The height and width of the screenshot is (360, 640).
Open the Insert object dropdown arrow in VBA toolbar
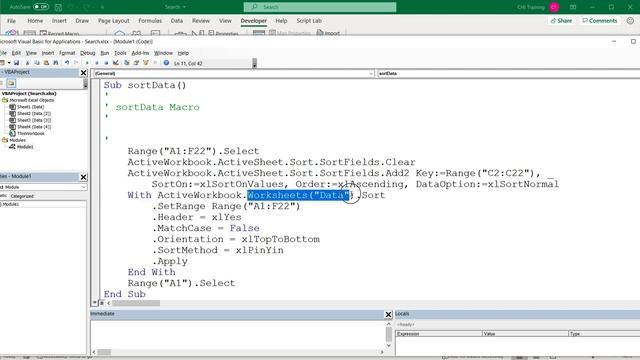[x=9, y=63]
